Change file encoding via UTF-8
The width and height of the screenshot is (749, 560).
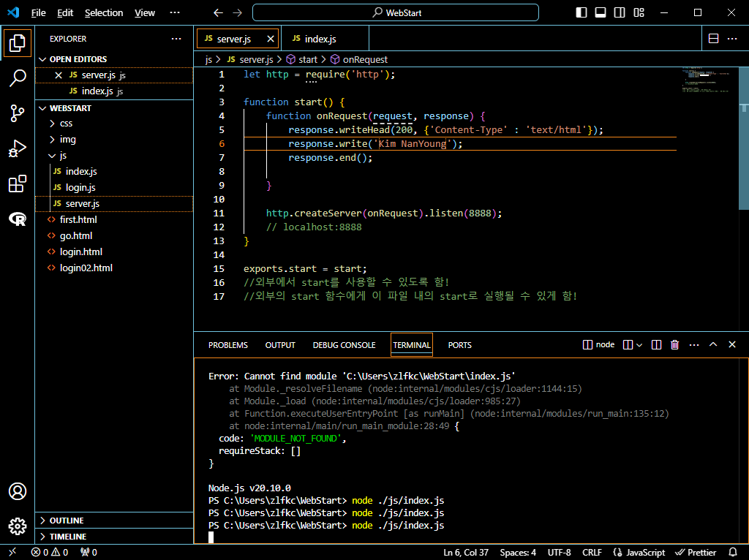pos(560,553)
